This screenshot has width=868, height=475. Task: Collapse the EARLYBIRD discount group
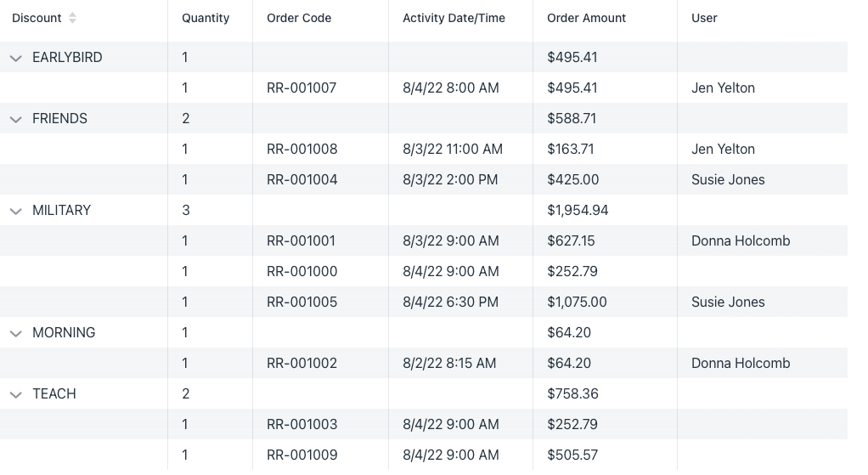click(x=16, y=58)
